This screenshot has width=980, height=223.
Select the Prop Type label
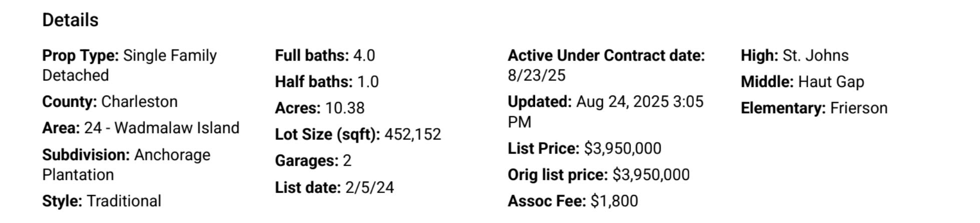pyautogui.click(x=81, y=55)
